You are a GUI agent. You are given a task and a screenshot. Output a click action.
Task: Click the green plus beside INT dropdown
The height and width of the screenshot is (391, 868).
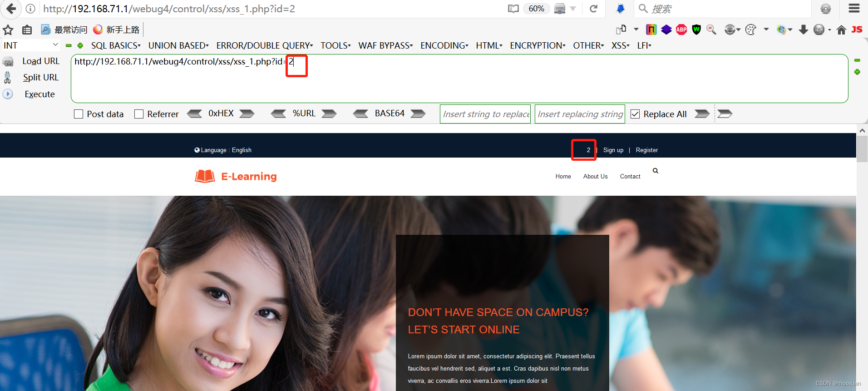pyautogui.click(x=80, y=45)
